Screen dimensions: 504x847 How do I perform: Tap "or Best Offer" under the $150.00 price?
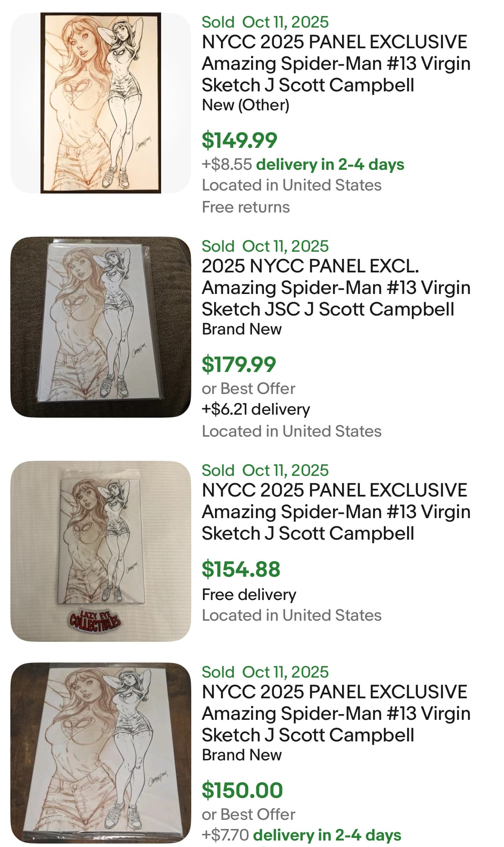tap(248, 814)
